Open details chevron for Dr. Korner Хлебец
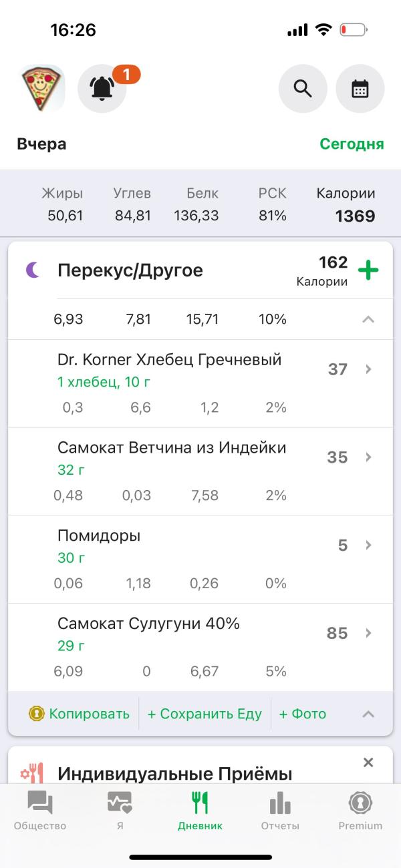This screenshot has height=868, width=401. 368,369
